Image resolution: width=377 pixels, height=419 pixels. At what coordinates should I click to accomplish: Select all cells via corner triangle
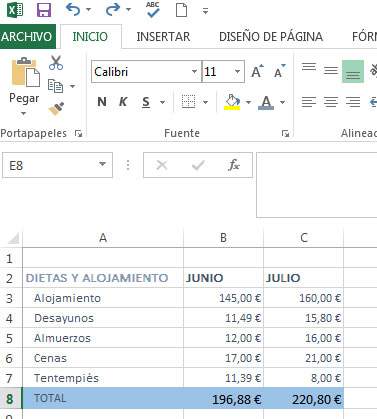(x=13, y=238)
